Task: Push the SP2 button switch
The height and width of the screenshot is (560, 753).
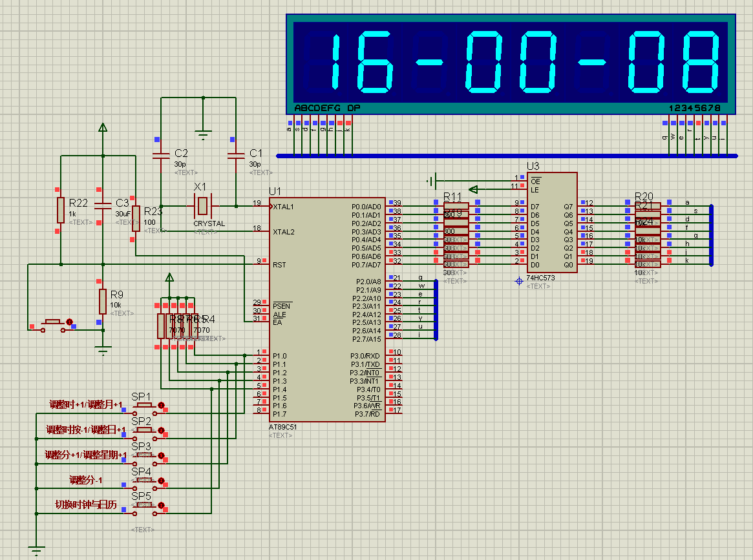Action: [x=145, y=433]
